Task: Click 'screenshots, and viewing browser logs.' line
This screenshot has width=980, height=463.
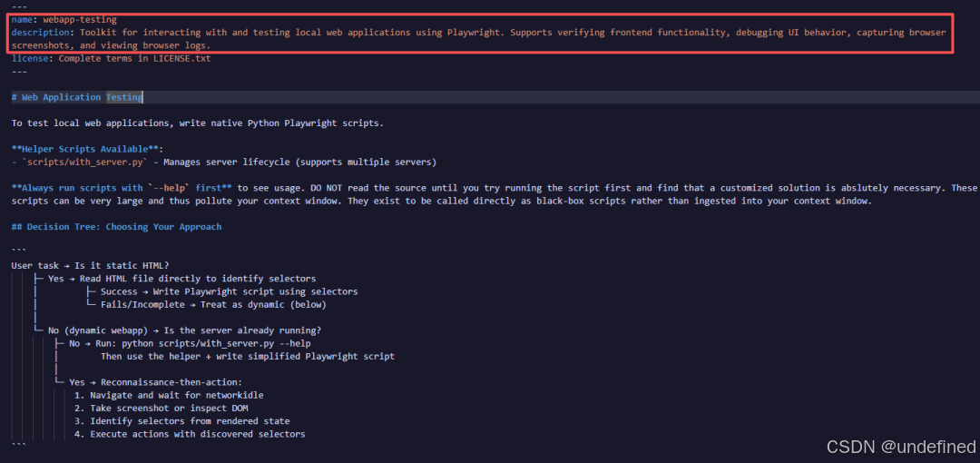Action: (112, 45)
